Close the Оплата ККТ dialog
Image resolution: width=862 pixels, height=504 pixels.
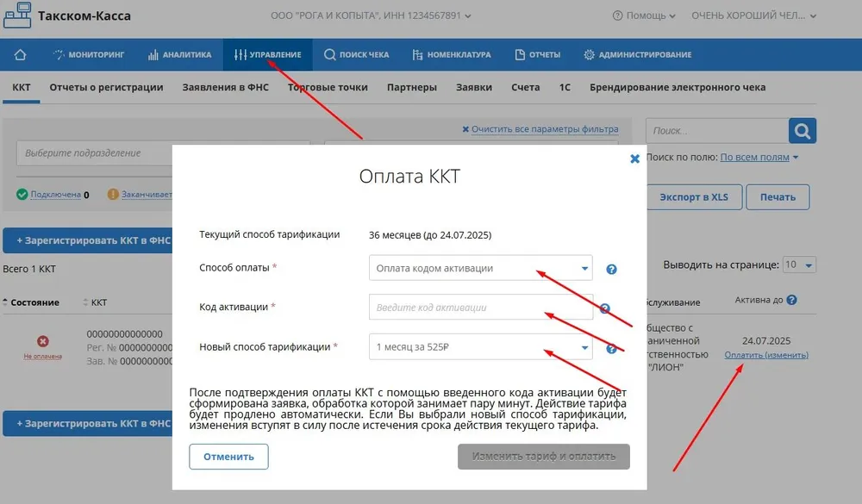[634, 159]
